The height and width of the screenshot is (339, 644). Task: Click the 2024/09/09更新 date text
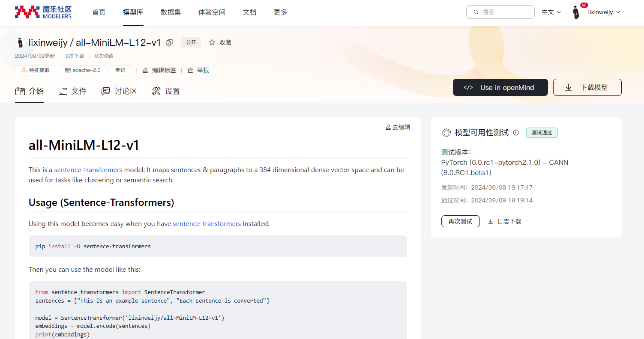[x=35, y=56]
